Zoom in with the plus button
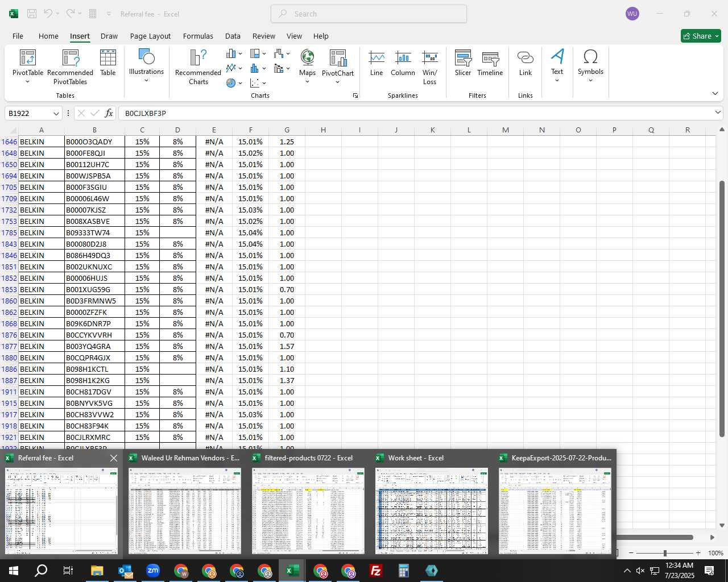The height and width of the screenshot is (582, 728). click(698, 553)
